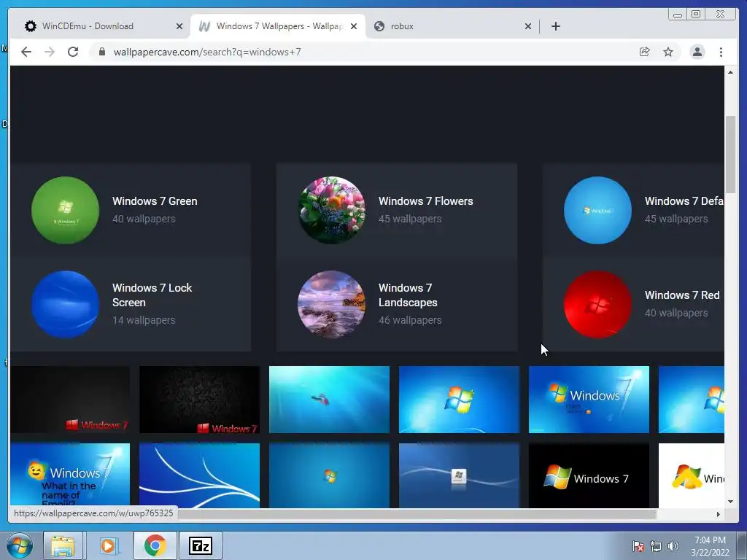Click the Google Chrome taskbar icon

coord(155,545)
